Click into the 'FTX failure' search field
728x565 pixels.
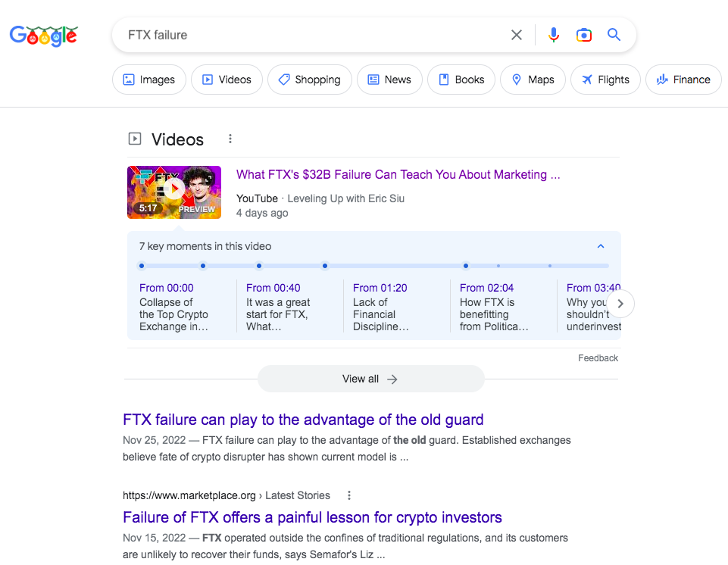tap(311, 35)
